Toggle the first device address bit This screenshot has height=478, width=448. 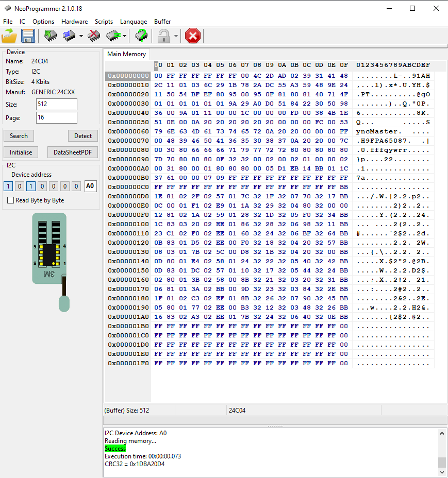click(8, 186)
